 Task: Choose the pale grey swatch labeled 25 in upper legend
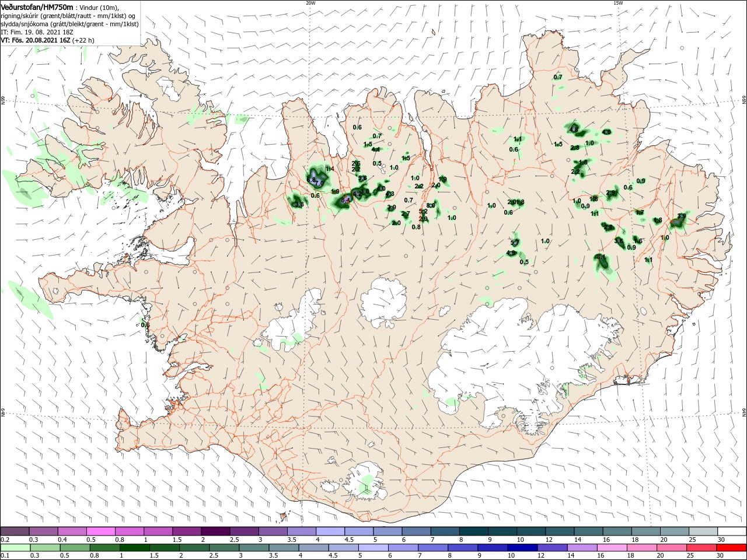pyautogui.click(x=703, y=531)
